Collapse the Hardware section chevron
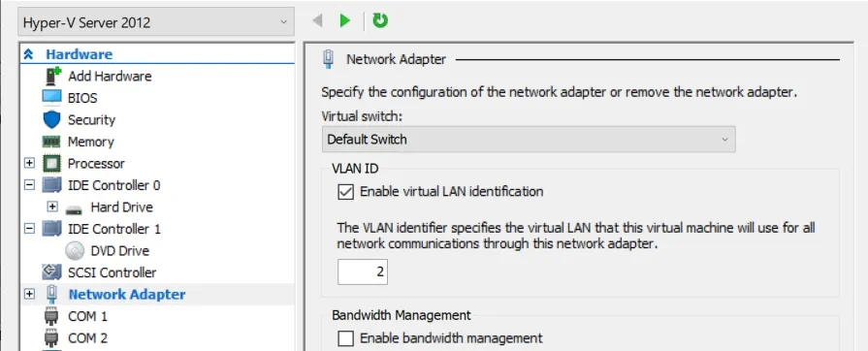This screenshot has width=868, height=351. click(29, 54)
